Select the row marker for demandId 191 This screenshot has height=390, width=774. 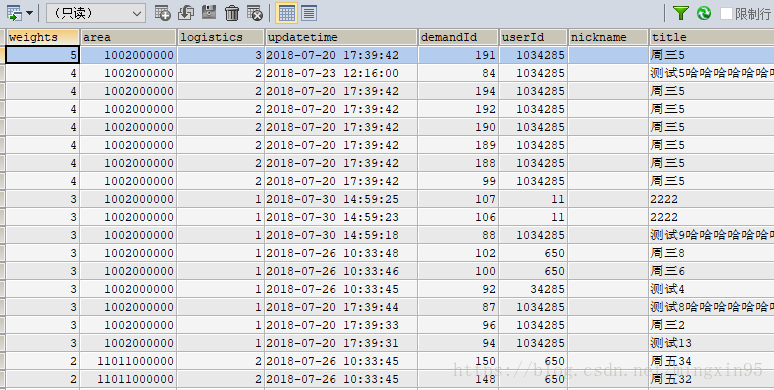2,55
